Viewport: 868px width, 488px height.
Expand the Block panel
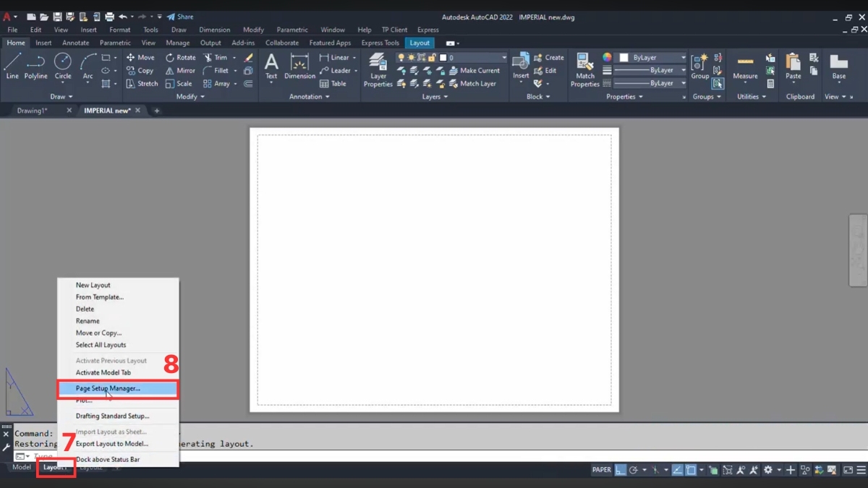[x=538, y=96]
